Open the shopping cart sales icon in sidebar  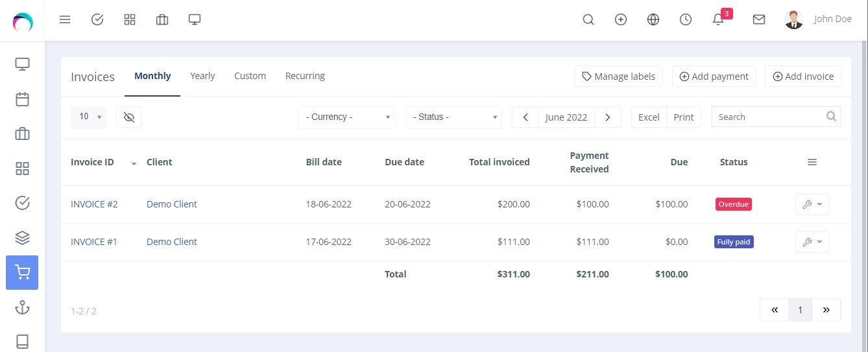pos(22,272)
